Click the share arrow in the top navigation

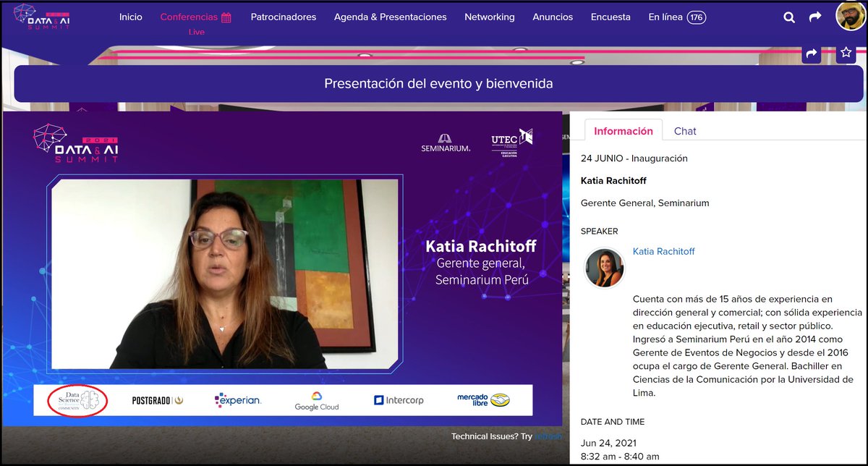tap(815, 17)
